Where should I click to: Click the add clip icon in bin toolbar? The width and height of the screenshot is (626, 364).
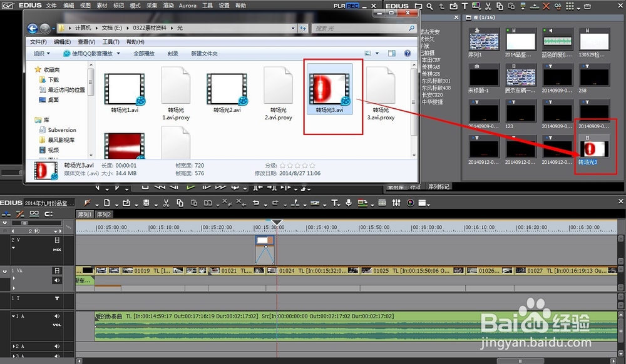pyautogui.click(x=453, y=6)
